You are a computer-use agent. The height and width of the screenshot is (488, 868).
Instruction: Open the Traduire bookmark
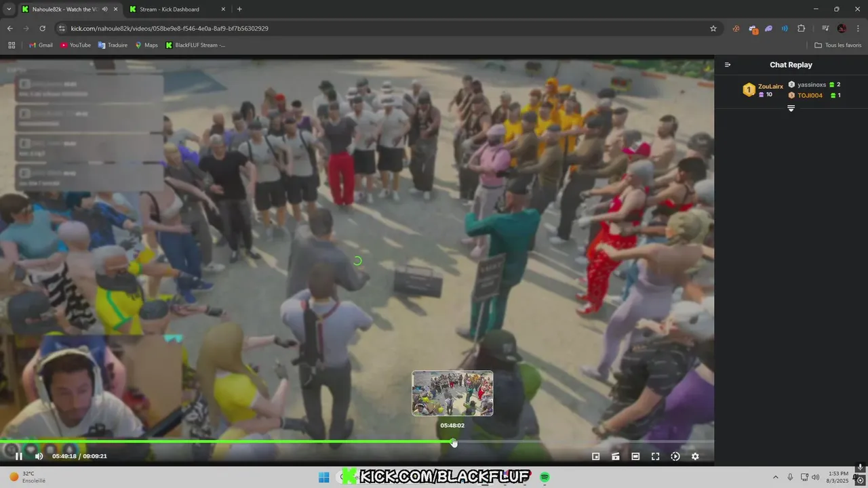click(x=113, y=45)
